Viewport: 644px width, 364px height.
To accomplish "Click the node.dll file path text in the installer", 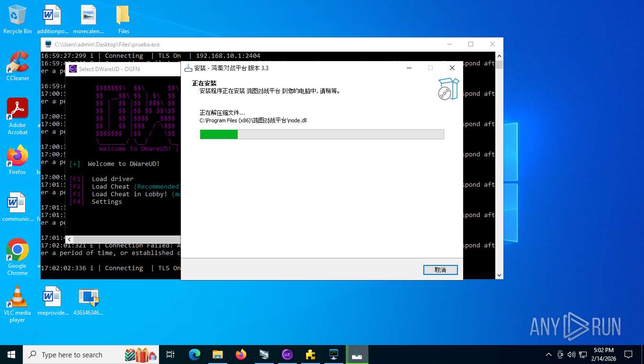I will (x=253, y=120).
